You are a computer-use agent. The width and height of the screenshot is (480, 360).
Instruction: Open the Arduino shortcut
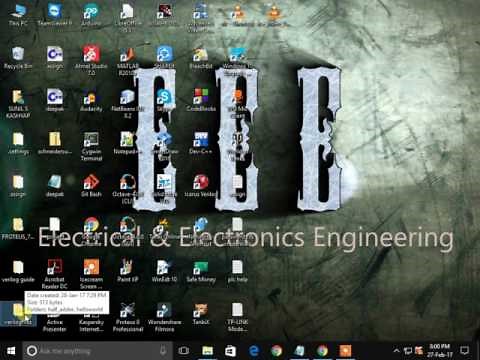(91, 15)
